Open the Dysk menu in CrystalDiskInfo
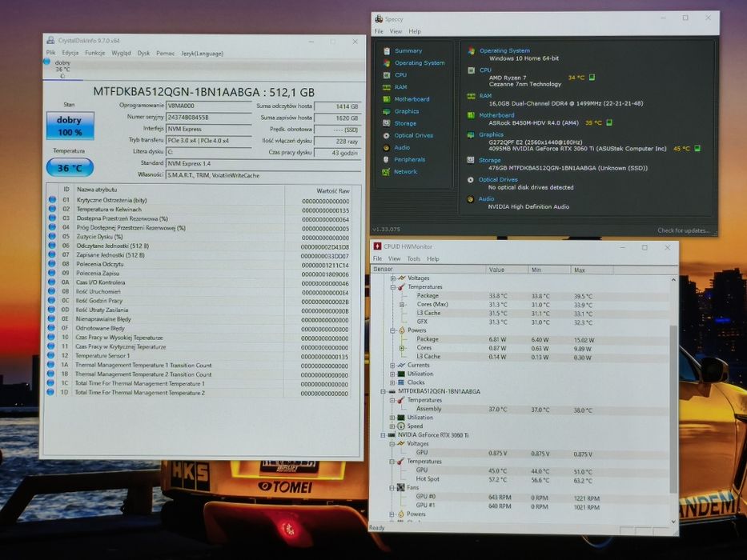 click(143, 54)
